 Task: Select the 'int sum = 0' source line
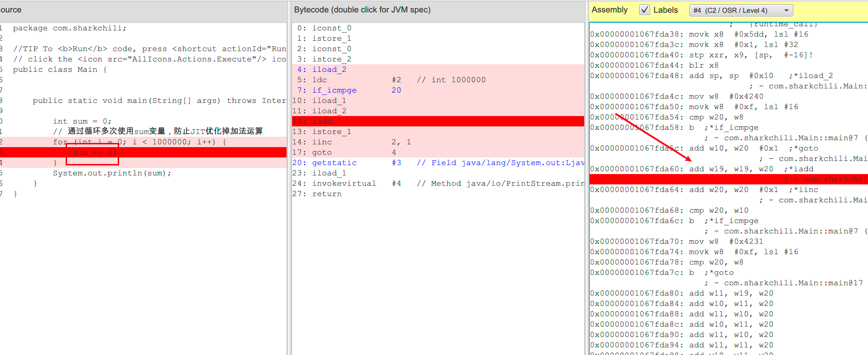coord(82,121)
